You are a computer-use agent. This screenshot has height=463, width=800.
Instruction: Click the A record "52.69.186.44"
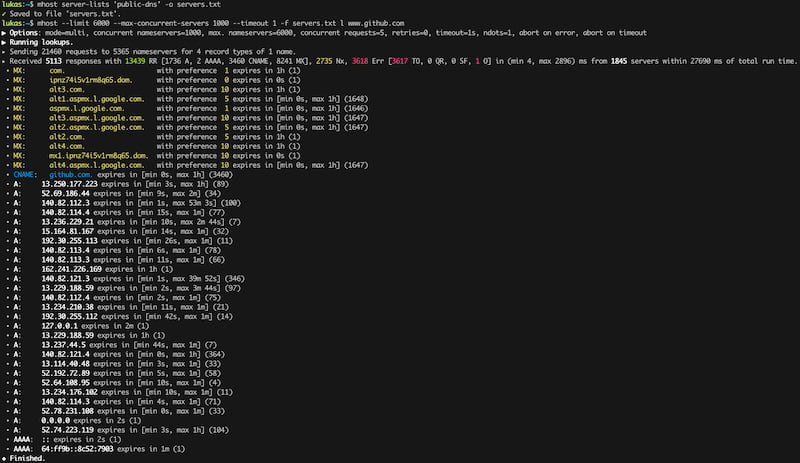[65, 193]
